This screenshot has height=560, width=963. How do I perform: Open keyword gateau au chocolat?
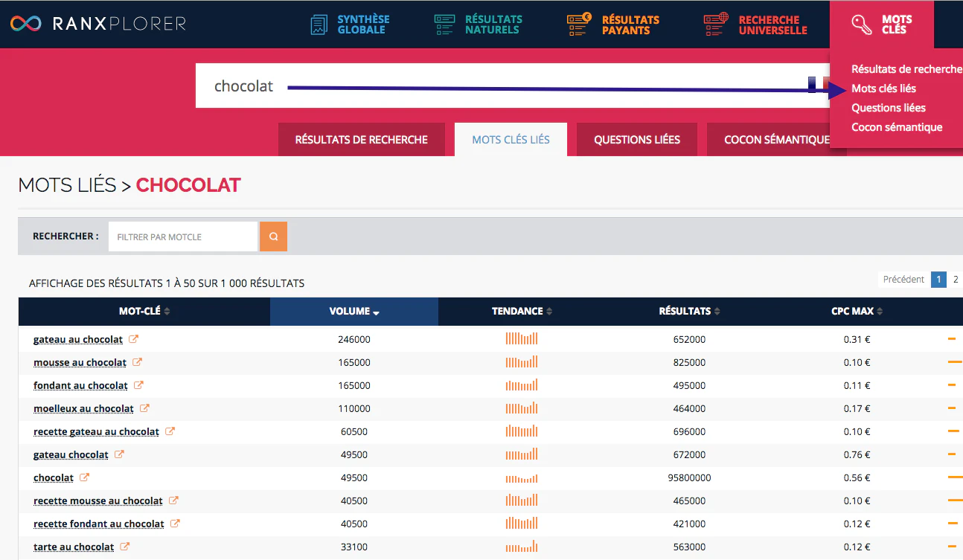[x=78, y=339]
